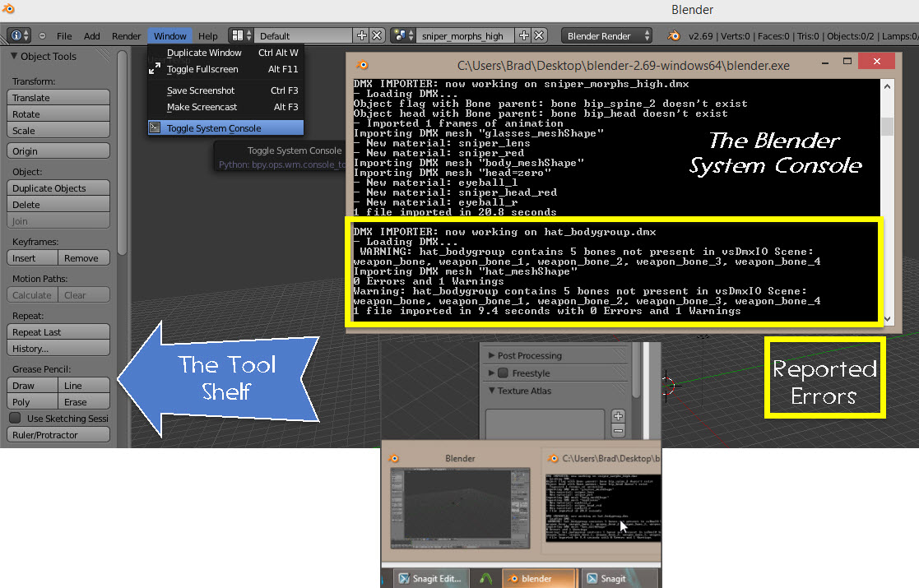Delete the Default screen layout with X icon
919x588 pixels.
click(x=377, y=35)
